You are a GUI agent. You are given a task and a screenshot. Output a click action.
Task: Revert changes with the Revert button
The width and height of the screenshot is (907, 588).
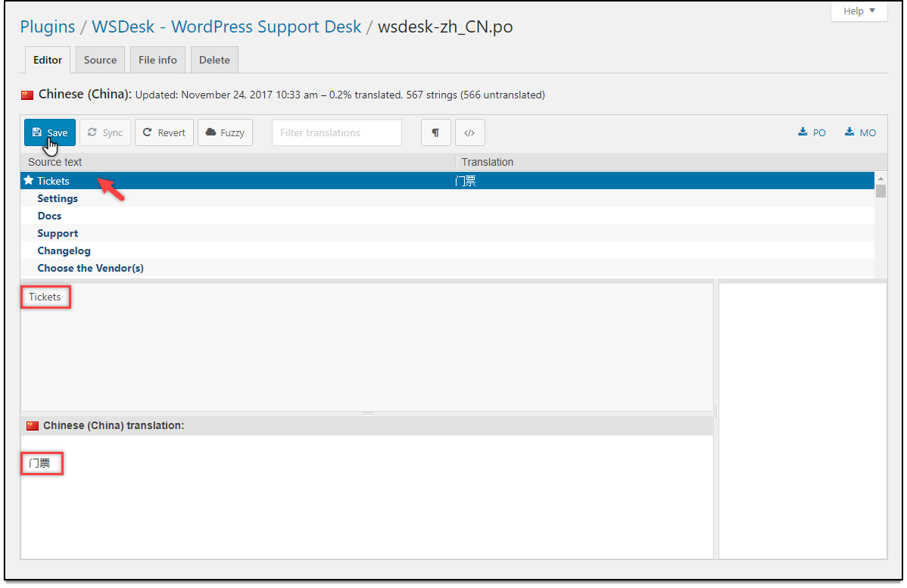click(164, 132)
